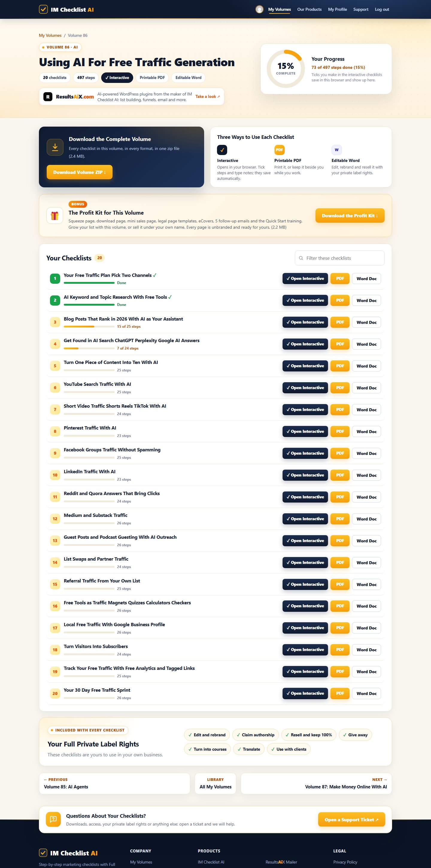Open the My Volumes nav item
Image resolution: width=431 pixels, height=868 pixels.
279,10
